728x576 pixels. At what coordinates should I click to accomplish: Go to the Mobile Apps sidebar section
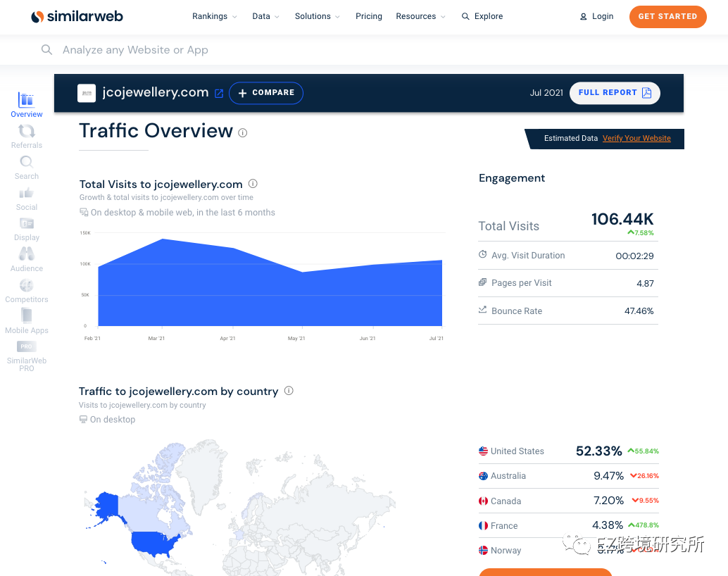[27, 321]
